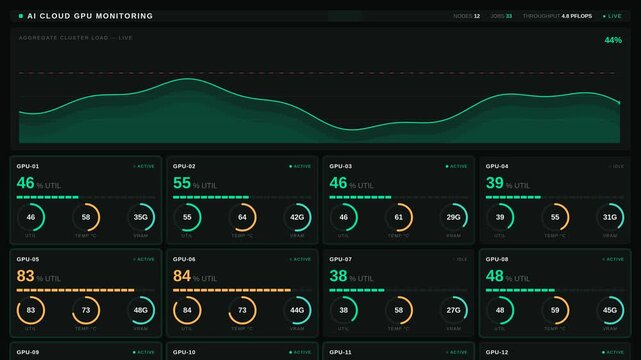Select the GPU-10 card title
The image size is (641, 360).
(184, 352)
